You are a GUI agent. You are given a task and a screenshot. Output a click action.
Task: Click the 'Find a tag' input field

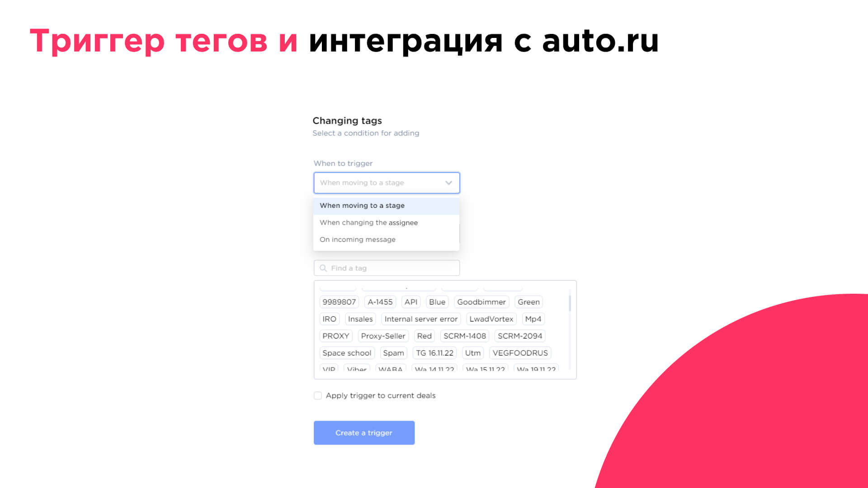387,268
